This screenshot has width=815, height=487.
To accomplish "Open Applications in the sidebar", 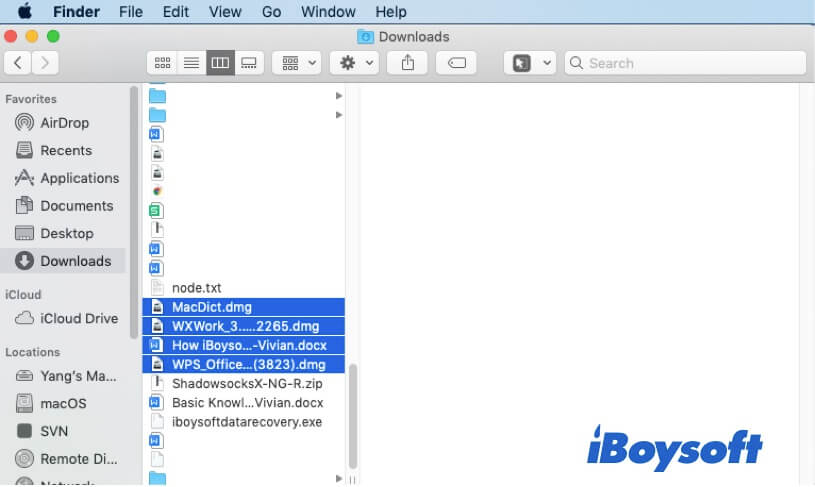I will click(79, 178).
